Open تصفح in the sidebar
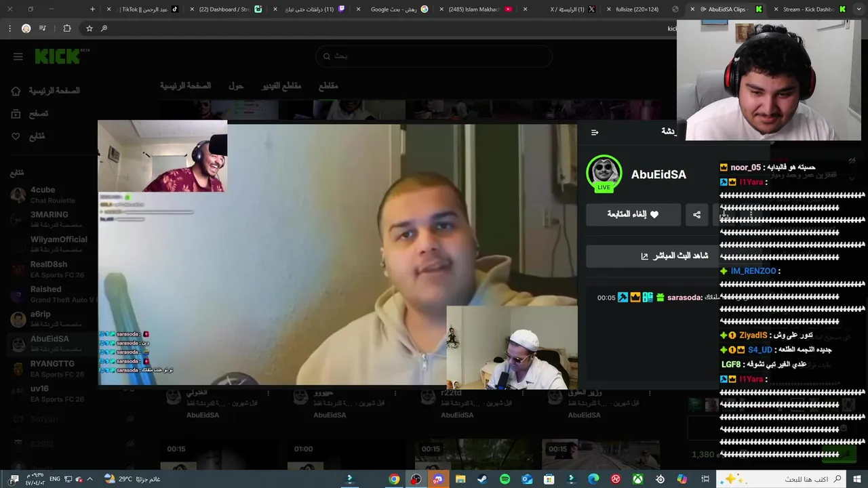 (x=30, y=114)
